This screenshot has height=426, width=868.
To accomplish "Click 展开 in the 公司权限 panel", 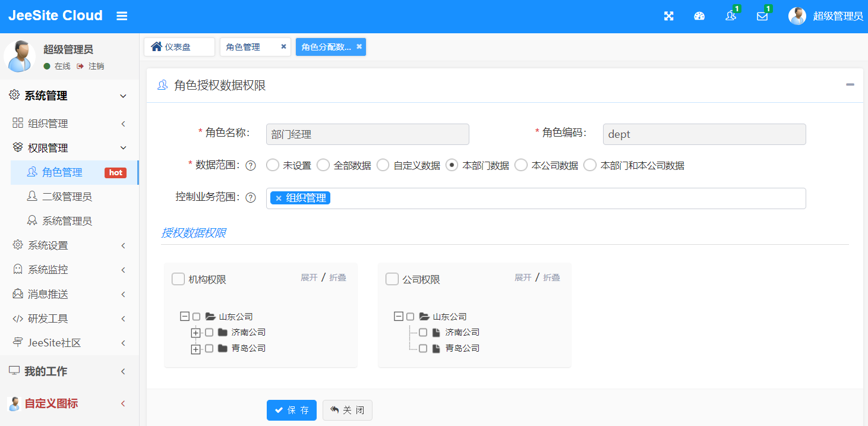I will coord(523,277).
